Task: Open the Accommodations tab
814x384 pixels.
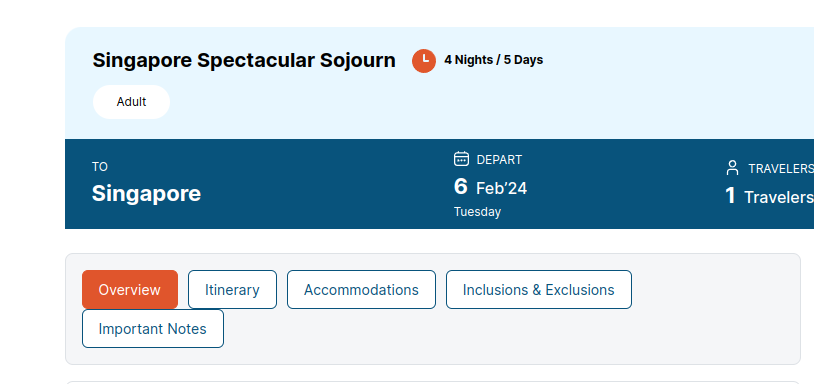Action: tap(361, 290)
